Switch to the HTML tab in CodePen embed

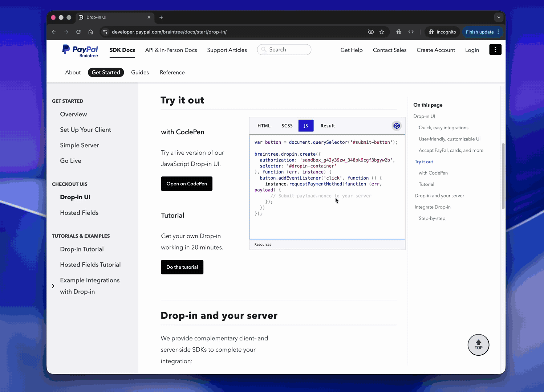pyautogui.click(x=264, y=126)
